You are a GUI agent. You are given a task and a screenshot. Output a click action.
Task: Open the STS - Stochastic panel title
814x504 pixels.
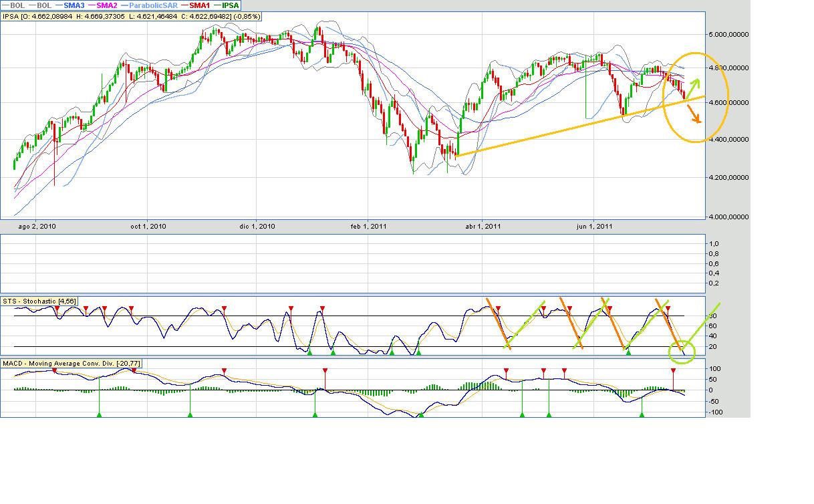point(42,301)
